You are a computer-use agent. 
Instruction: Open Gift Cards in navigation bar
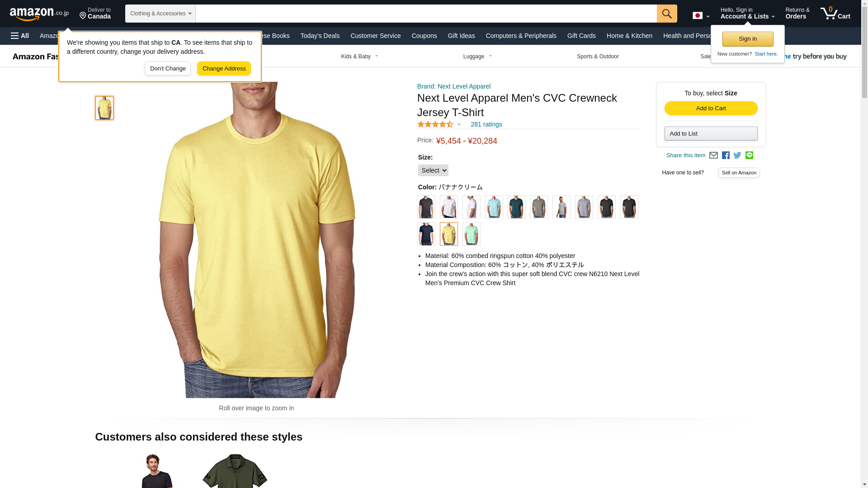581,36
